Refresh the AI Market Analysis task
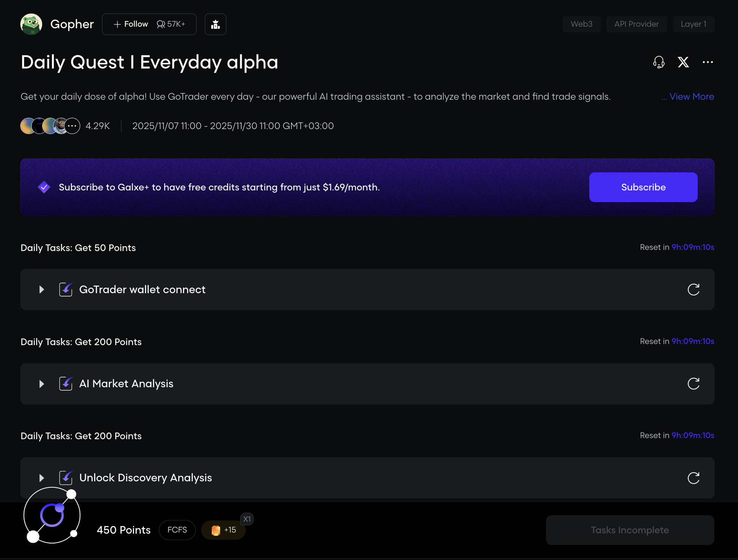The image size is (738, 560). (693, 384)
